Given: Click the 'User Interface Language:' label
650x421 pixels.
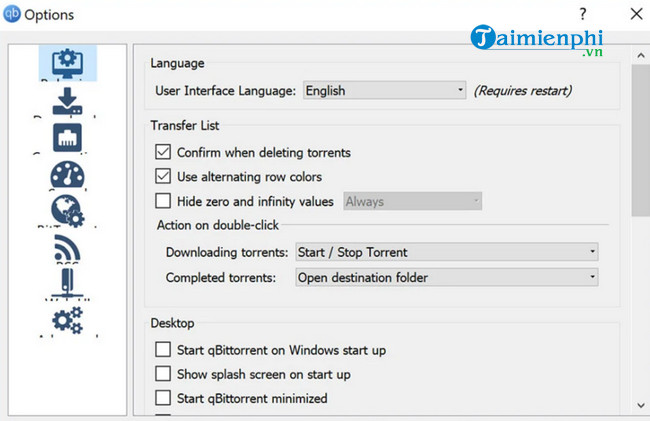Looking at the screenshot, I should 226,90.
